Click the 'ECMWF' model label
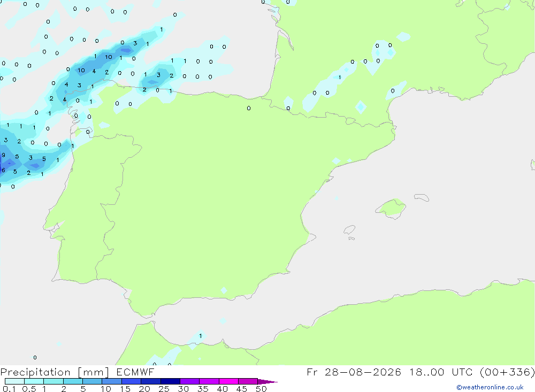 [135, 372]
